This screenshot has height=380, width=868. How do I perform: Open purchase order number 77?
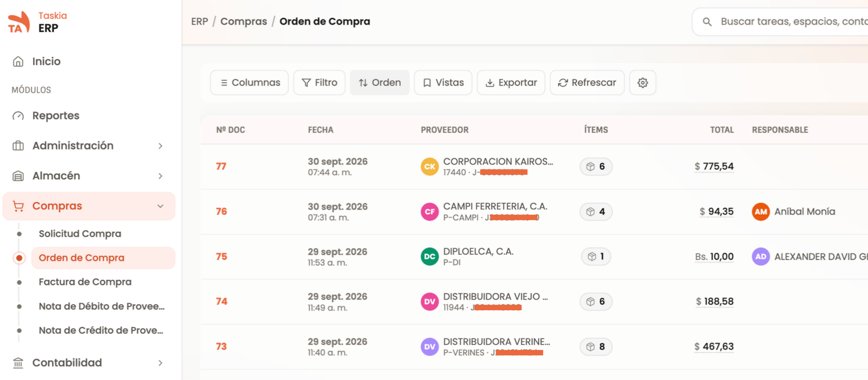click(221, 166)
